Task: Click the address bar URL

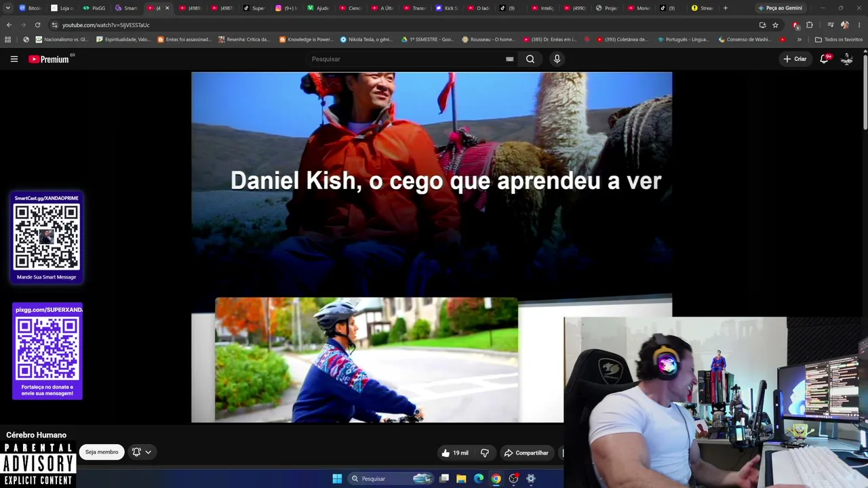Action: coord(106,25)
